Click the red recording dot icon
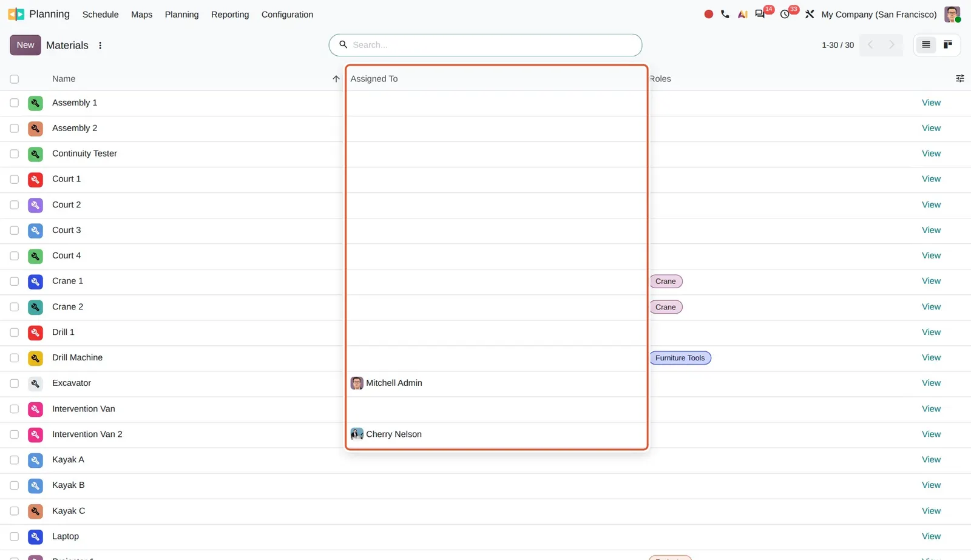Screen dimensions: 971x560 click(x=708, y=14)
